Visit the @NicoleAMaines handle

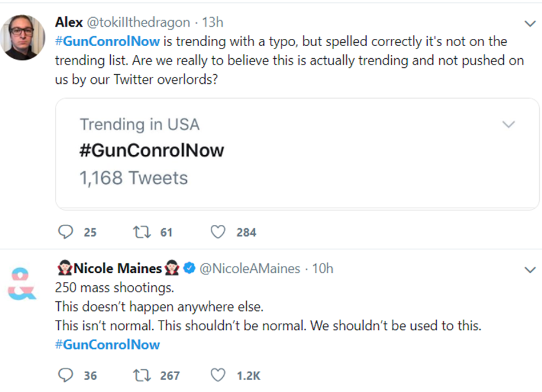(250, 268)
